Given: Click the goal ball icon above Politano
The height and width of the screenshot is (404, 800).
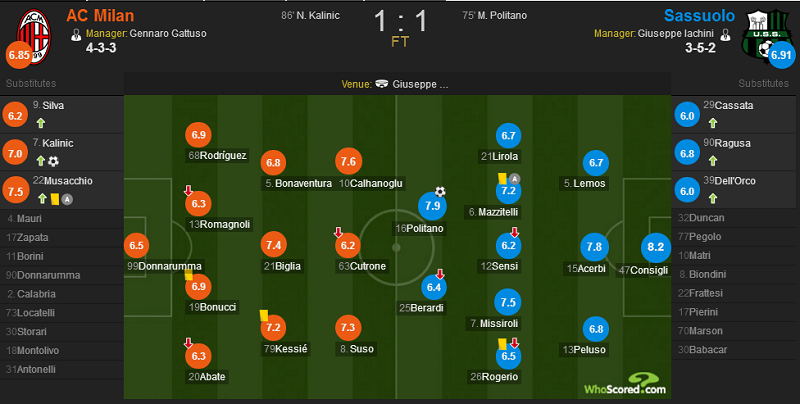Looking at the screenshot, I should coord(440,192).
